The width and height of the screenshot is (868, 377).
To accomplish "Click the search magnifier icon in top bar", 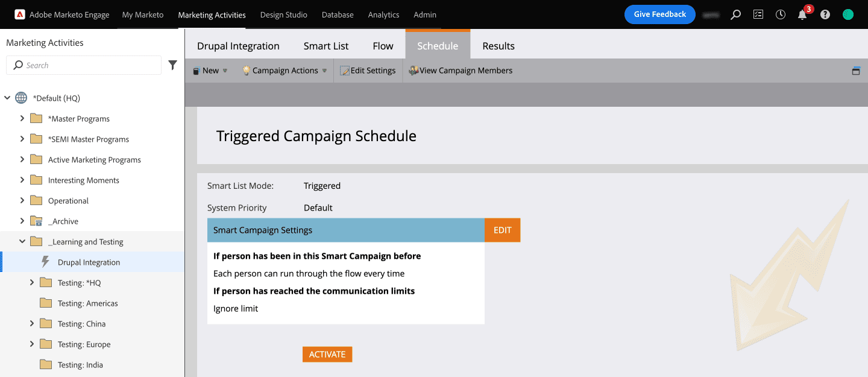I will [x=735, y=14].
